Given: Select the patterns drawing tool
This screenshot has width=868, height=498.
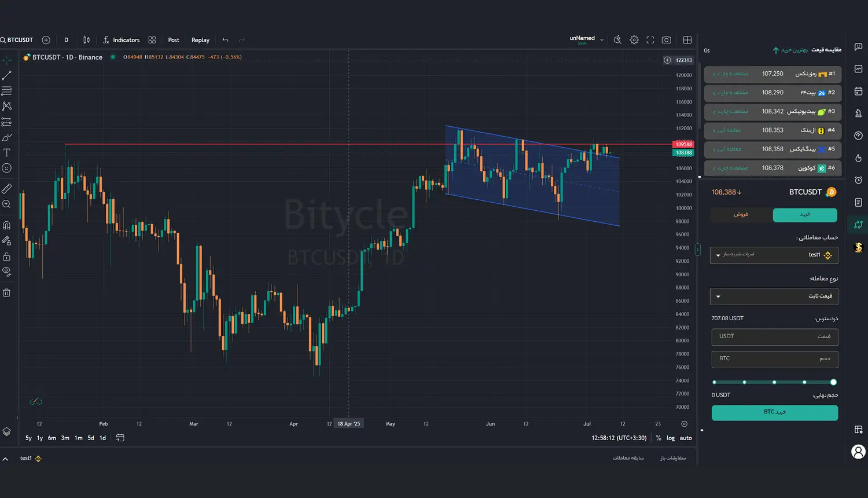Looking at the screenshot, I should tap(7, 106).
